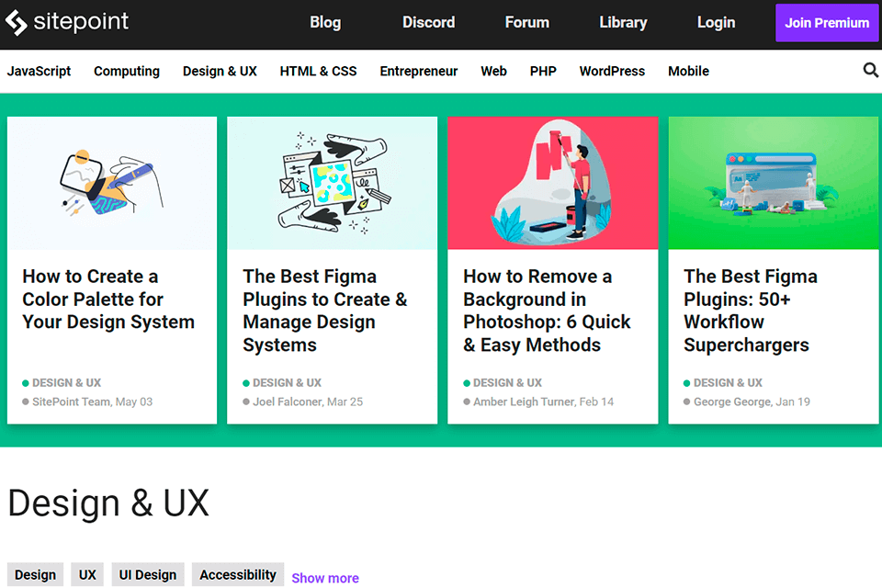Open the Library nav item
Image resolution: width=882 pixels, height=588 pixels.
click(x=623, y=22)
